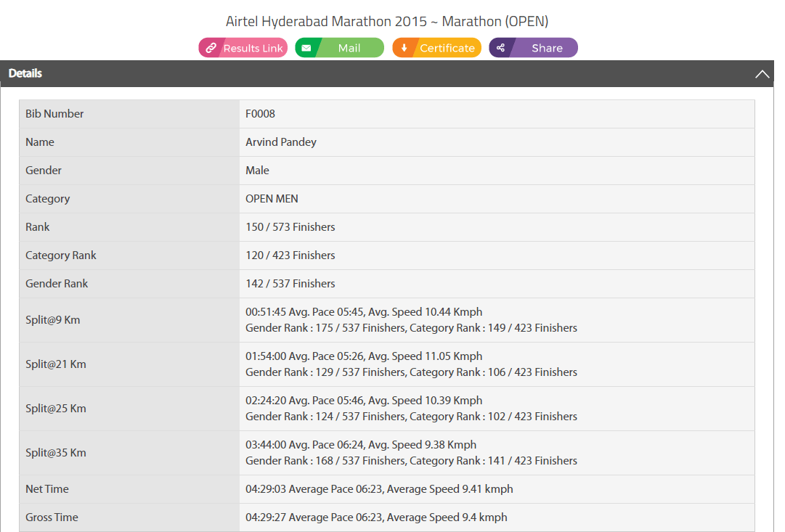This screenshot has width=785, height=532.
Task: Collapse the Details panel with chevron
Action: point(762,74)
